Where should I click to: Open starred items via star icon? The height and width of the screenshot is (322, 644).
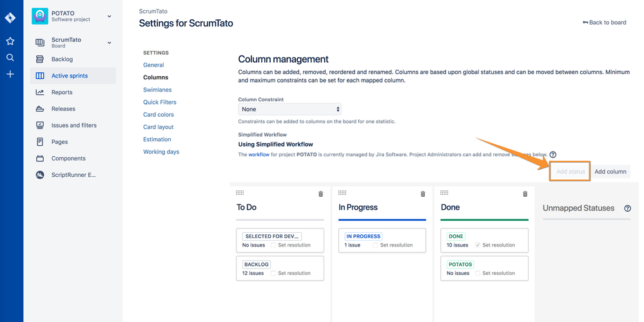[x=10, y=41]
